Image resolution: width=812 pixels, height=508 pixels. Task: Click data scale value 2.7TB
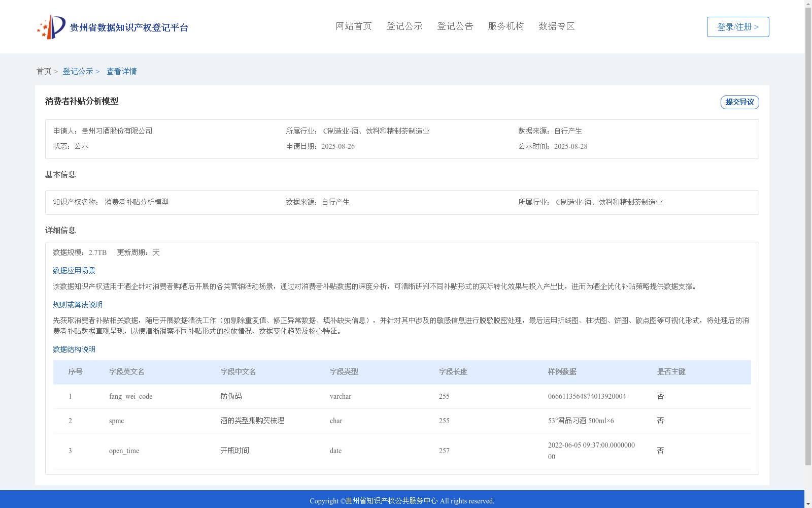97,252
